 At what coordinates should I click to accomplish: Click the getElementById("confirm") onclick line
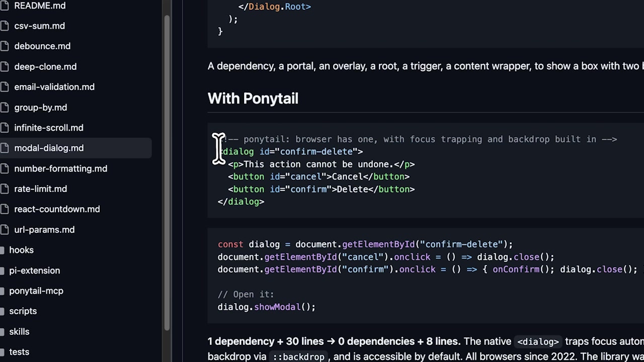[428, 269]
